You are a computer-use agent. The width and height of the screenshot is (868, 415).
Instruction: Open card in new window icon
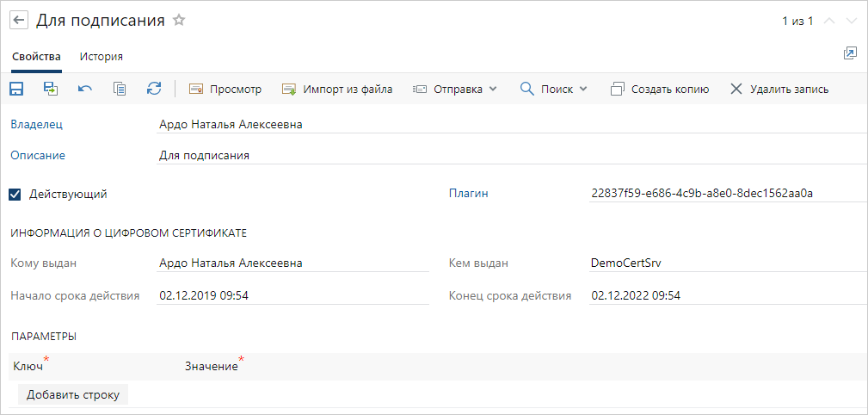[x=850, y=53]
